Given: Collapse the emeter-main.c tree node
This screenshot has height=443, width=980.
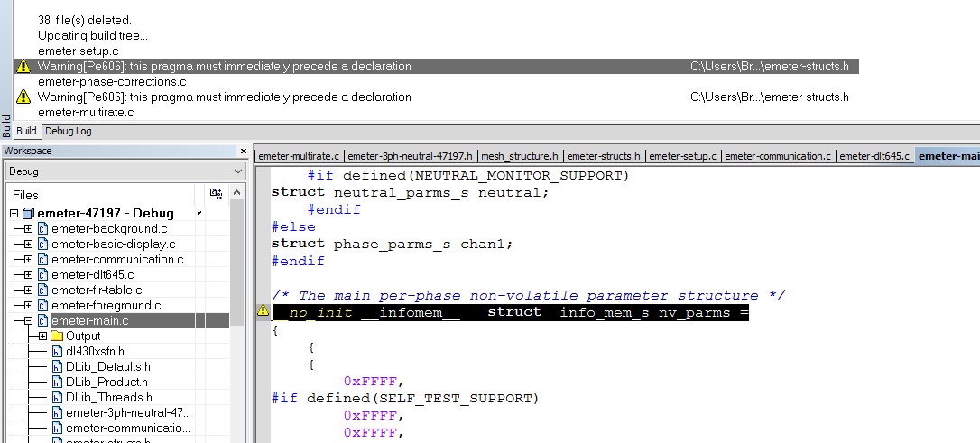Looking at the screenshot, I should click(x=28, y=320).
